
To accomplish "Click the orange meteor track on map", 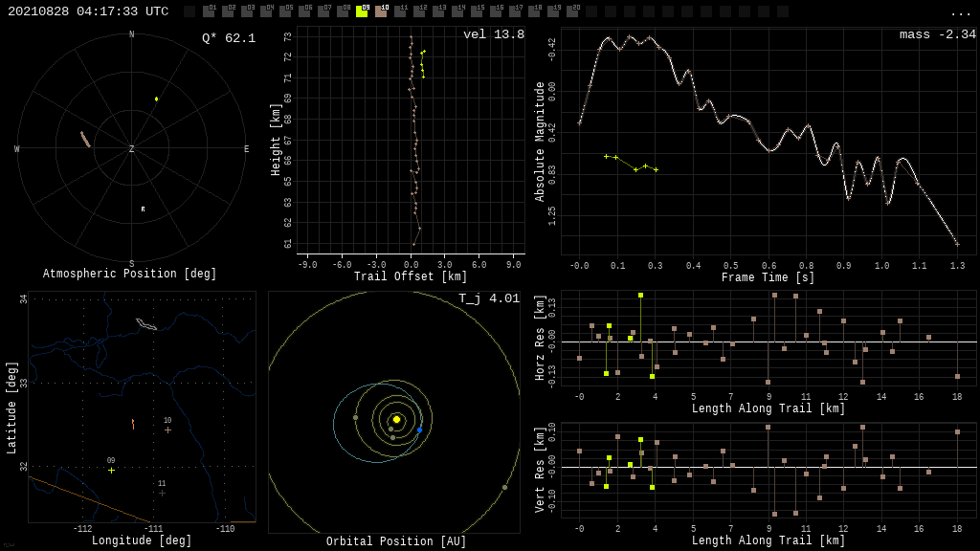I will click(x=133, y=424).
